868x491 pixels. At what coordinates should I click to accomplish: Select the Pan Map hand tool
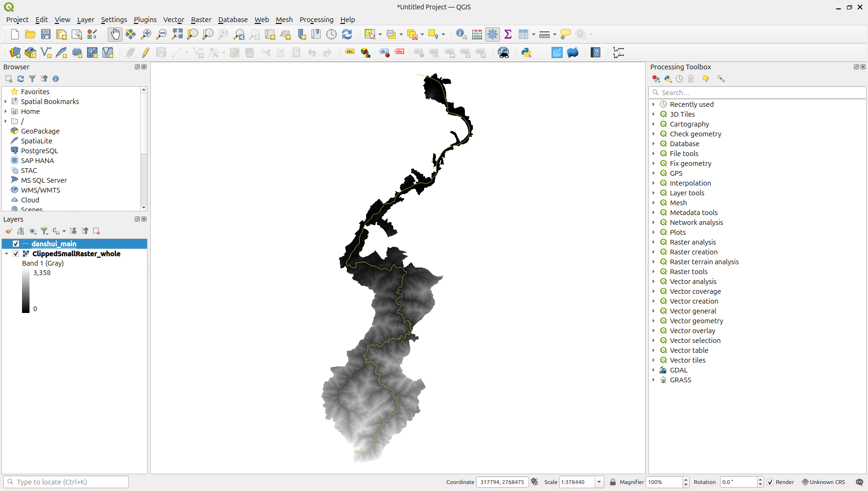[115, 34]
